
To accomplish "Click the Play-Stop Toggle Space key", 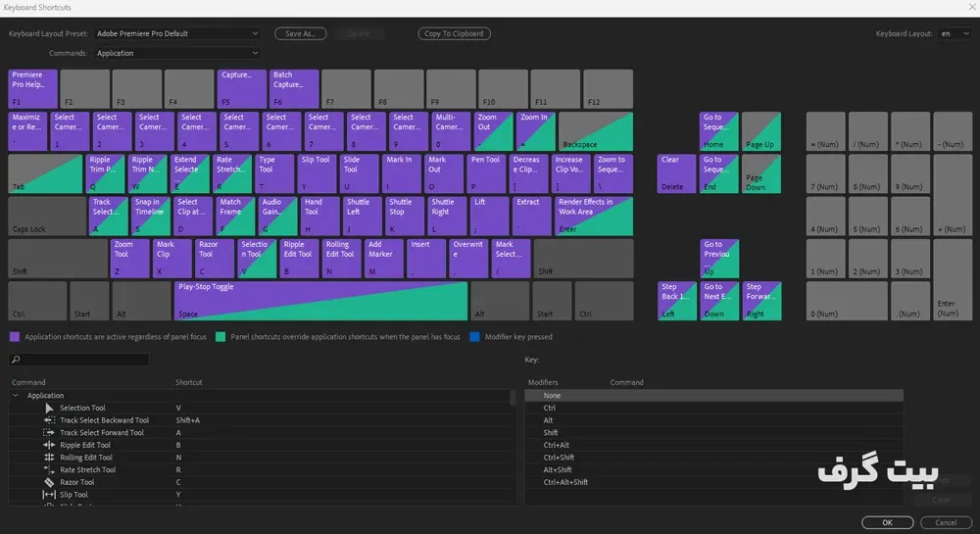I will (320, 301).
